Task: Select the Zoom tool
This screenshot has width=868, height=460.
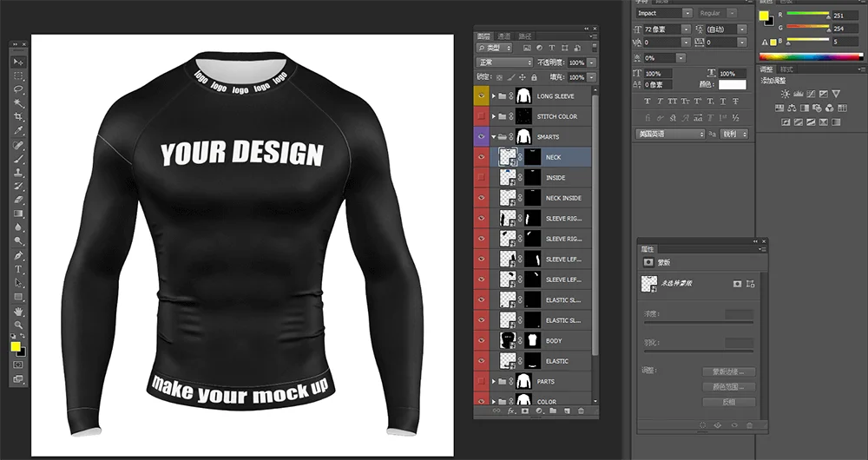Action: click(x=18, y=325)
